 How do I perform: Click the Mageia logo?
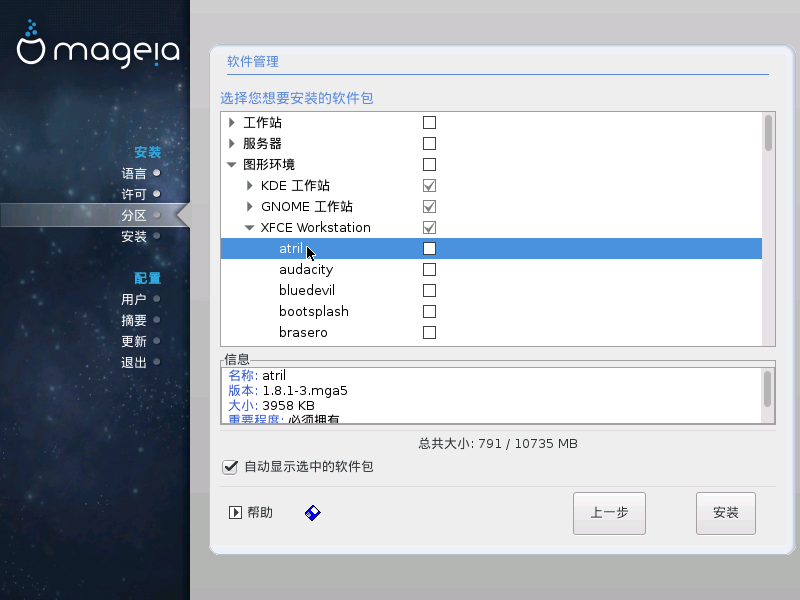[98, 44]
